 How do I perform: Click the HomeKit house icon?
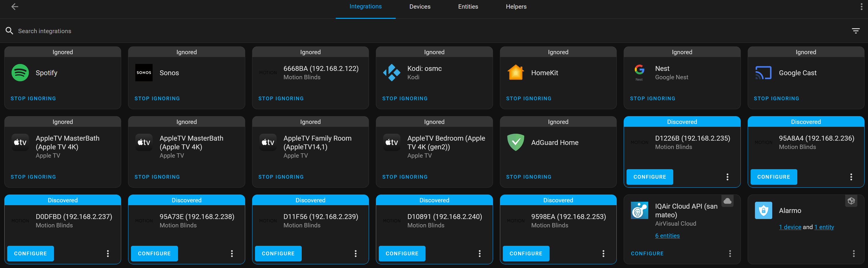coord(515,73)
